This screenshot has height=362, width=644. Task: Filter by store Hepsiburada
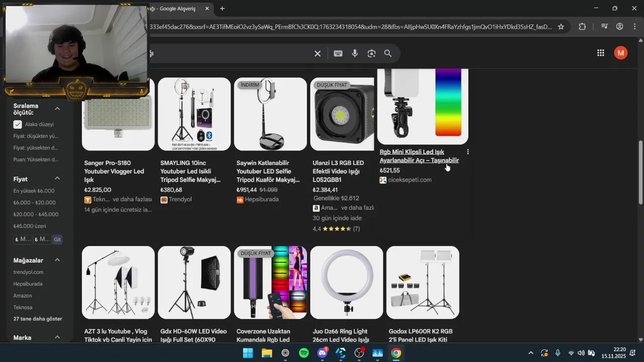[x=28, y=284]
